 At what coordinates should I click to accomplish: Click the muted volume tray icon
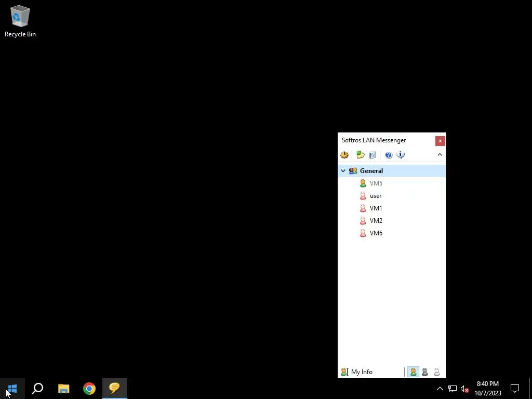[465, 389]
